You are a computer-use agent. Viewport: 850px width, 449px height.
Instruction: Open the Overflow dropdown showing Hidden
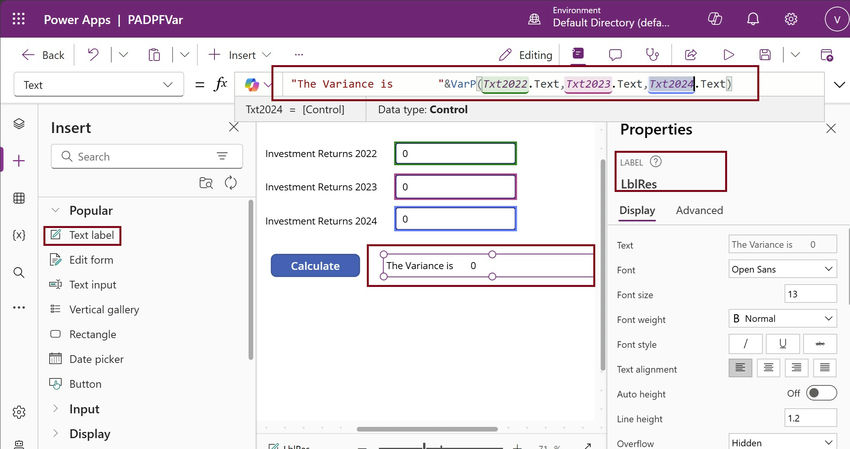(782, 442)
